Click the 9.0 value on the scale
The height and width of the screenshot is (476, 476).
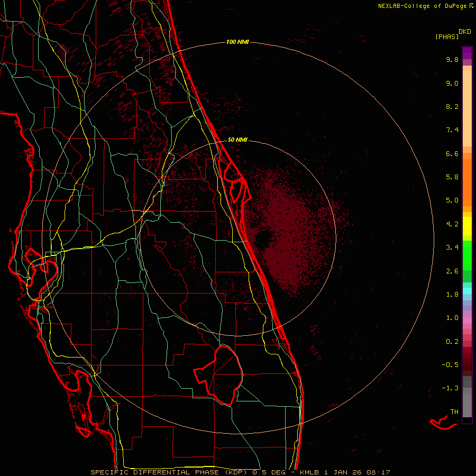click(452, 83)
